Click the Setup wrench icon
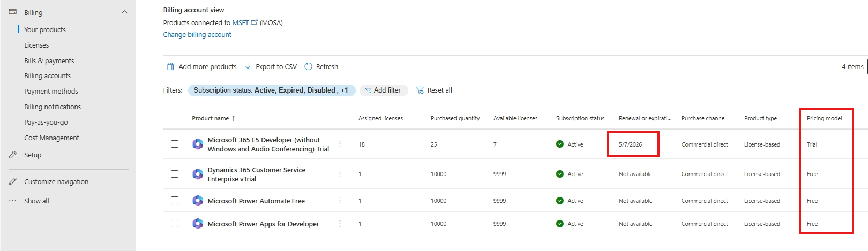This screenshot has width=868, height=251. coord(13,155)
